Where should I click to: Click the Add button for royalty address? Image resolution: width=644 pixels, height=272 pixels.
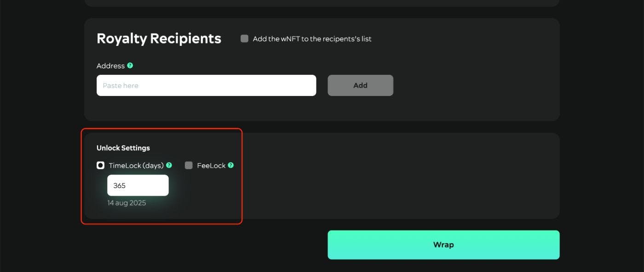[x=360, y=85]
